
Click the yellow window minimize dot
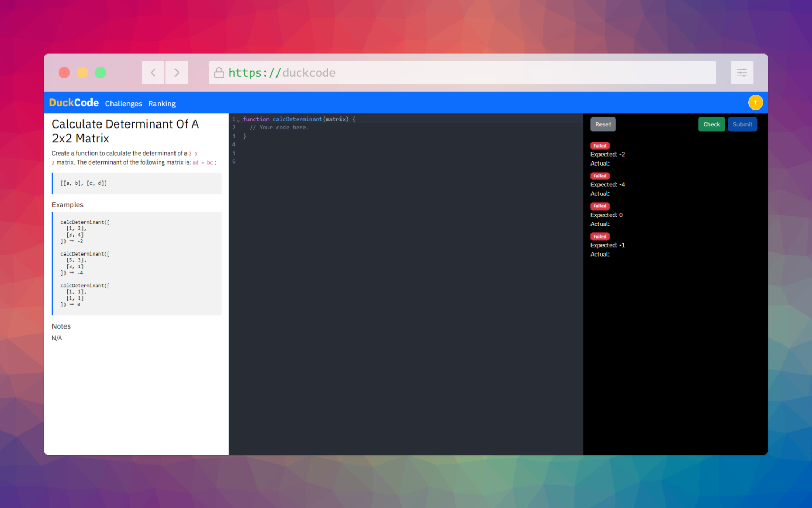click(x=82, y=72)
